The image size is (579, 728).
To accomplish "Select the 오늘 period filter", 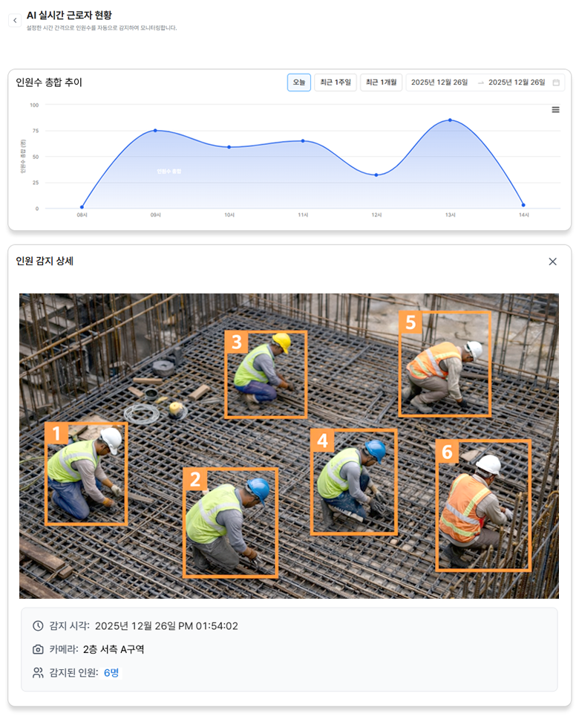I will (x=298, y=82).
